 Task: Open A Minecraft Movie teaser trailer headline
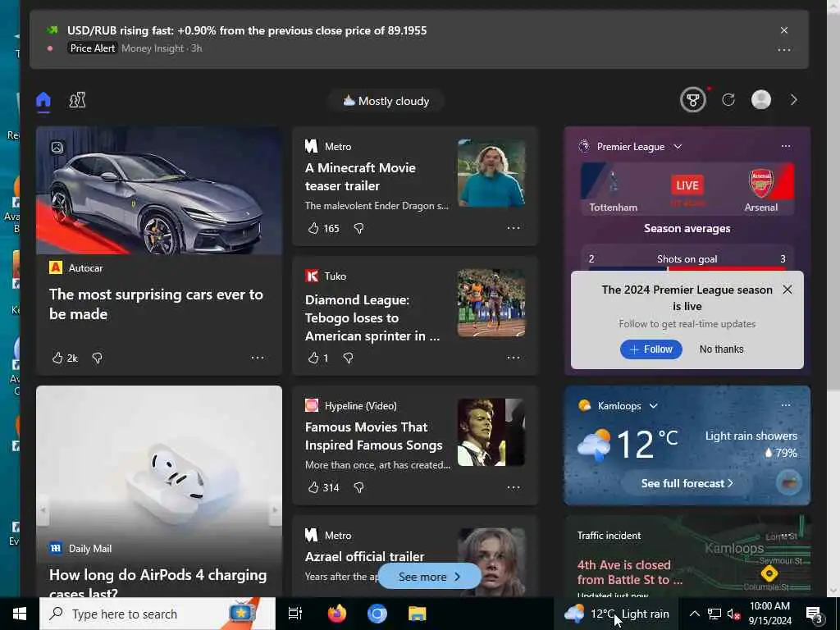tap(361, 177)
